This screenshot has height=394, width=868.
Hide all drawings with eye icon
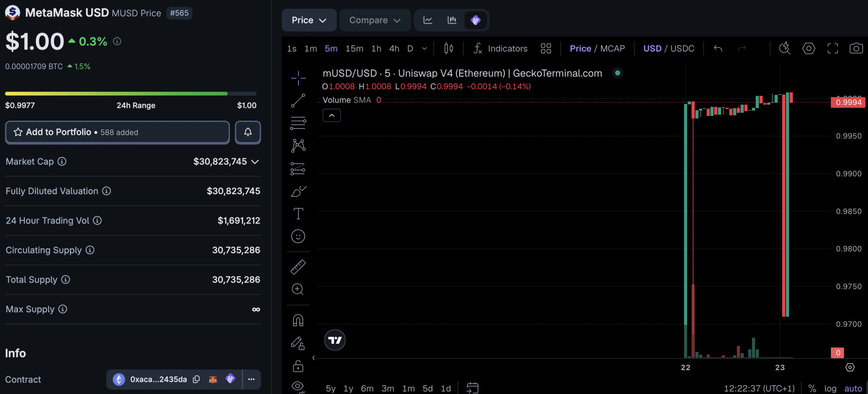pyautogui.click(x=298, y=386)
